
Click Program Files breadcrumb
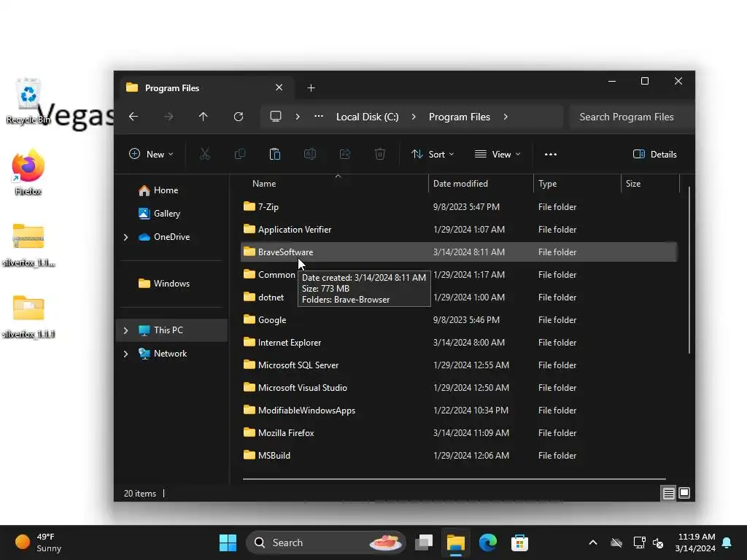(x=460, y=117)
